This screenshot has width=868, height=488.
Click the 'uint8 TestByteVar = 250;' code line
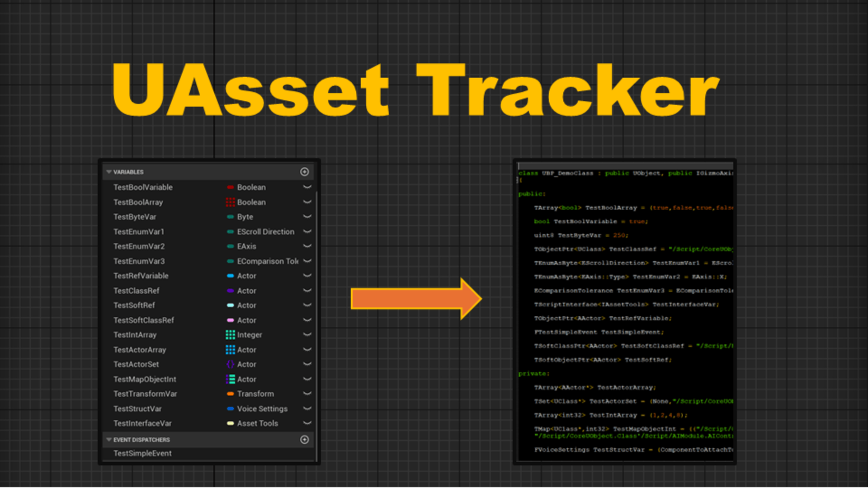(x=581, y=235)
